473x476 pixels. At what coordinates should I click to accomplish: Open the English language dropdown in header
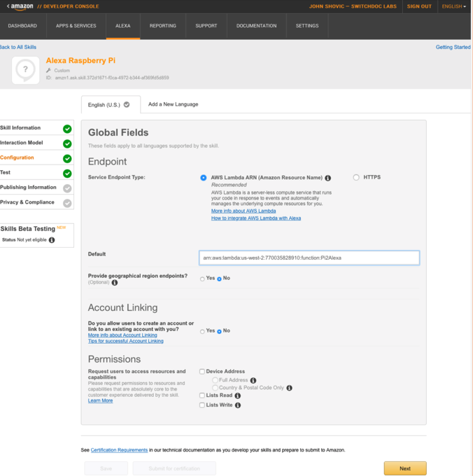click(x=453, y=6)
